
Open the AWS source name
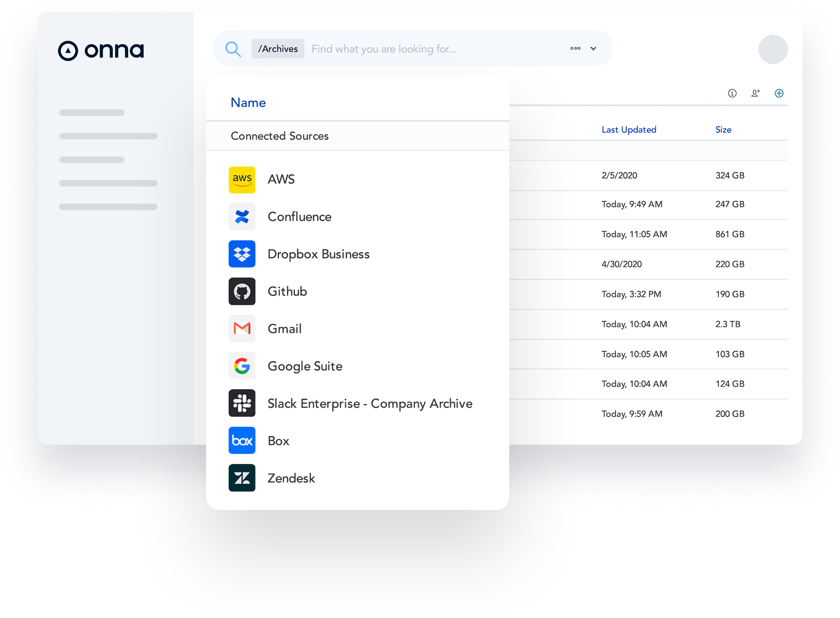281,179
